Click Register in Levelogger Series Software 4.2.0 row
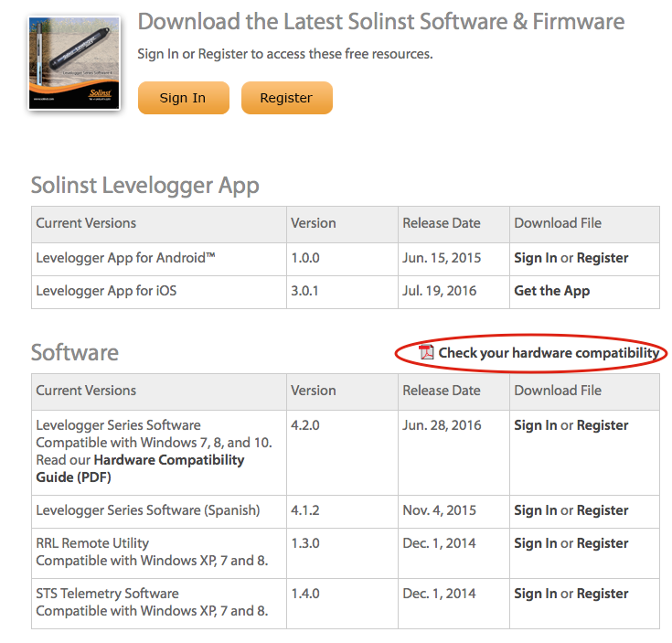672x643 pixels. [603, 424]
